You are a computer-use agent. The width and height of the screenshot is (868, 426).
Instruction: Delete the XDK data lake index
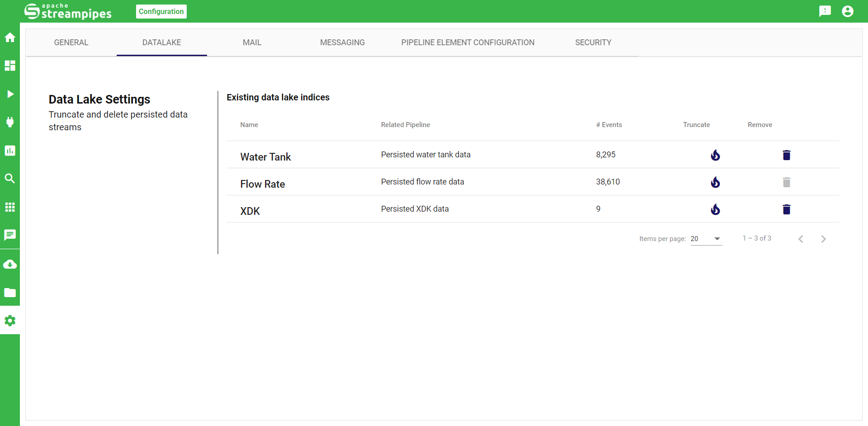tap(786, 209)
